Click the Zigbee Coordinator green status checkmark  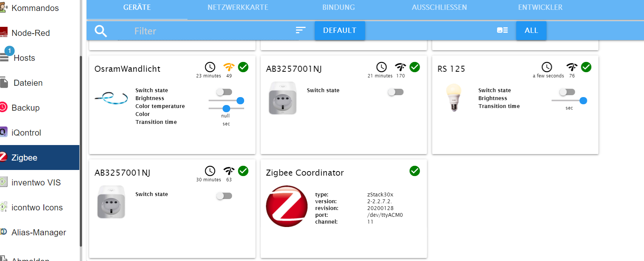click(415, 171)
